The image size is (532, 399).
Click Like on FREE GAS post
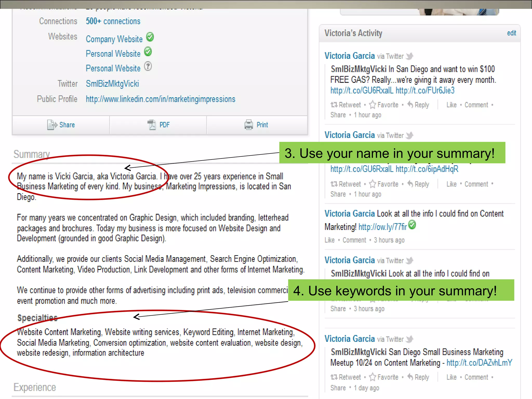pyautogui.click(x=451, y=105)
